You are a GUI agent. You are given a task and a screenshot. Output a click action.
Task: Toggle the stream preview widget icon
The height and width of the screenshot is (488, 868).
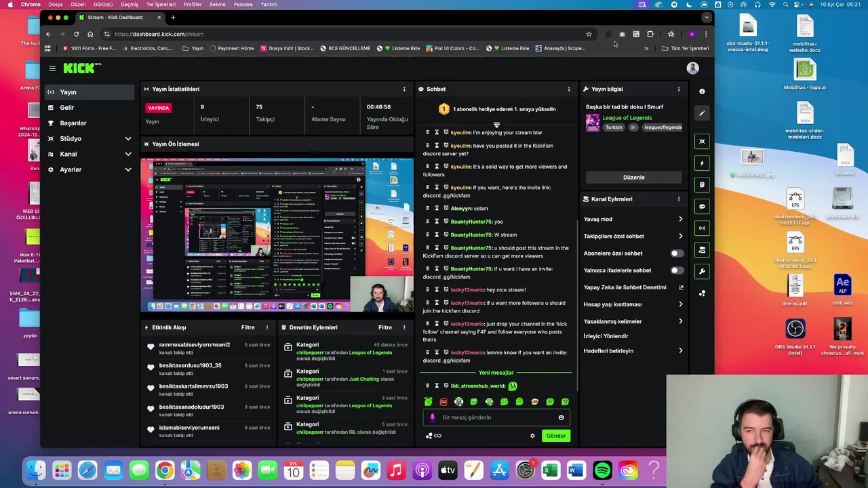(702, 141)
